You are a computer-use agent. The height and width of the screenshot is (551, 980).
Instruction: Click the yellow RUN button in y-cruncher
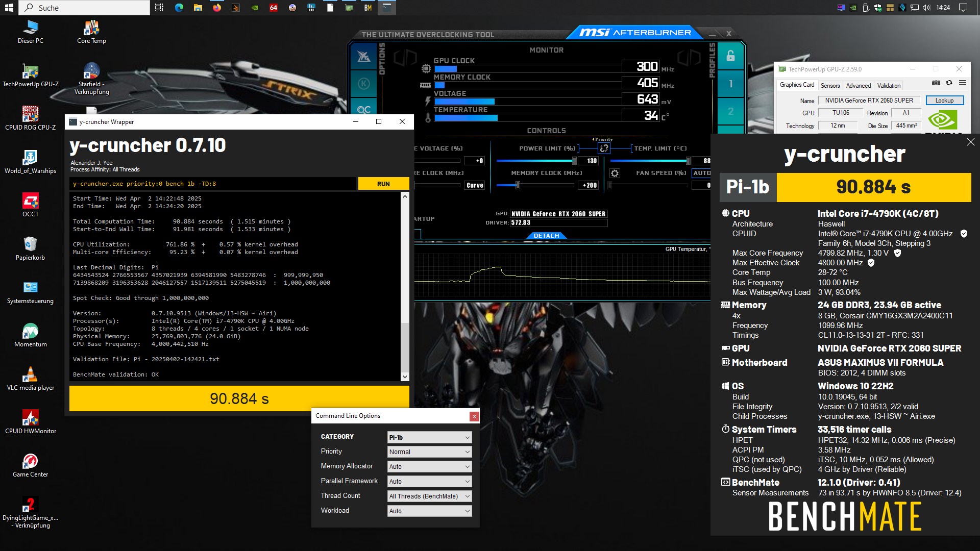383,184
